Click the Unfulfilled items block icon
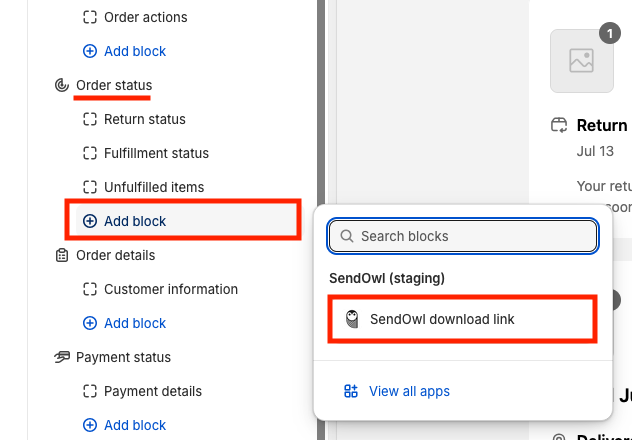The height and width of the screenshot is (440, 632). [90, 187]
